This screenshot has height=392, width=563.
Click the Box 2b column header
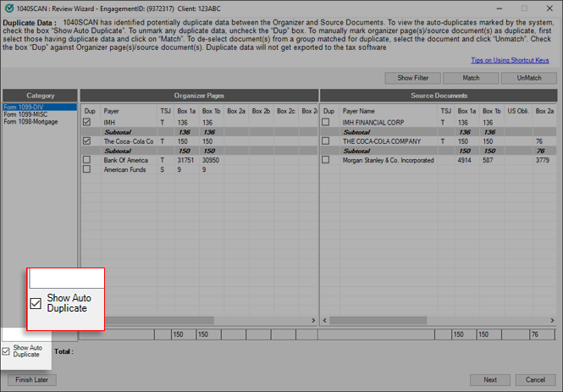point(261,111)
